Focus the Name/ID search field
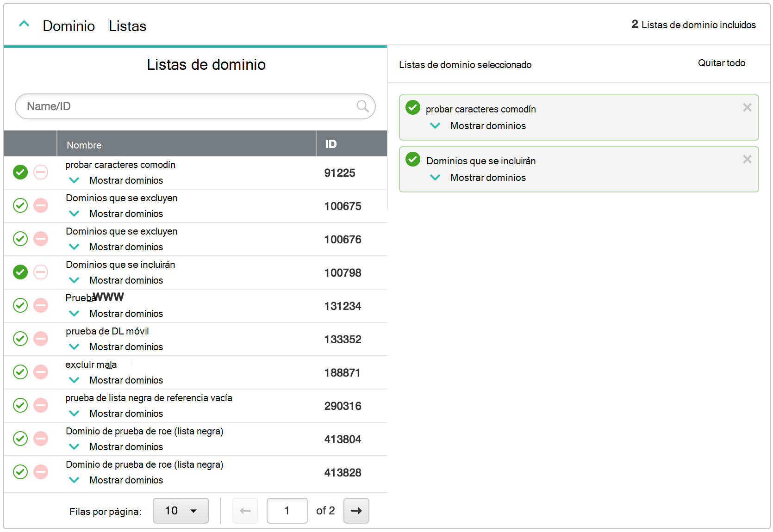This screenshot has height=532, width=773. 195,106
